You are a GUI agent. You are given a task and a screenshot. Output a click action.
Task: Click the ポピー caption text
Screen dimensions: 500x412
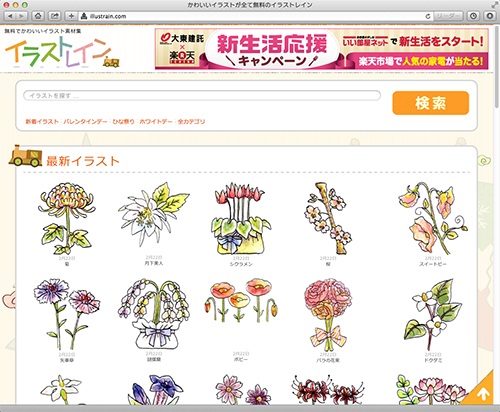241,360
